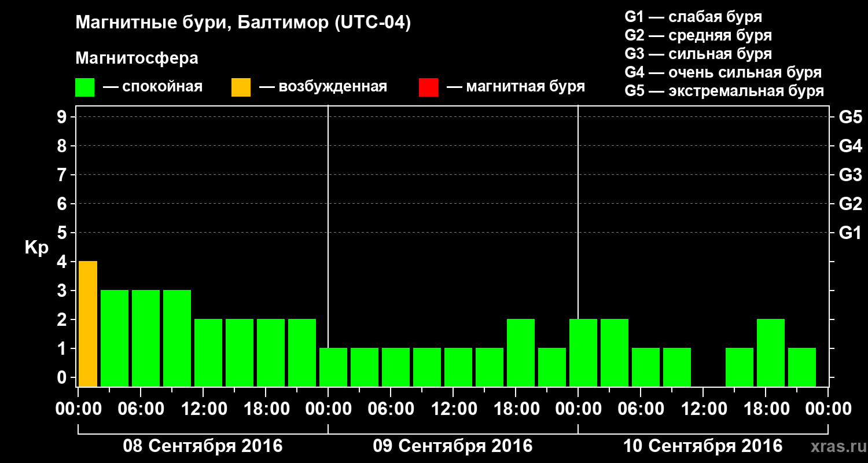Click the orange Kp 4 bar on 08 Сентября
Image resolution: width=868 pixels, height=463 pixels.
[x=88, y=324]
